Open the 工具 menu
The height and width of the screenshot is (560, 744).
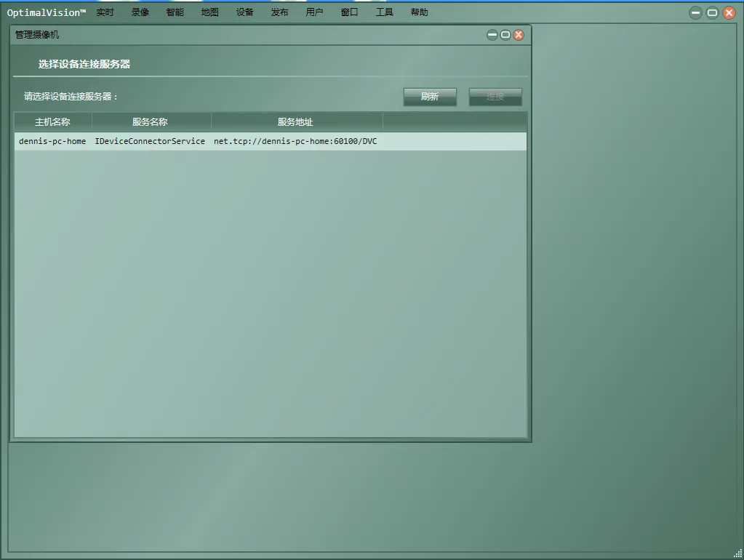[384, 12]
